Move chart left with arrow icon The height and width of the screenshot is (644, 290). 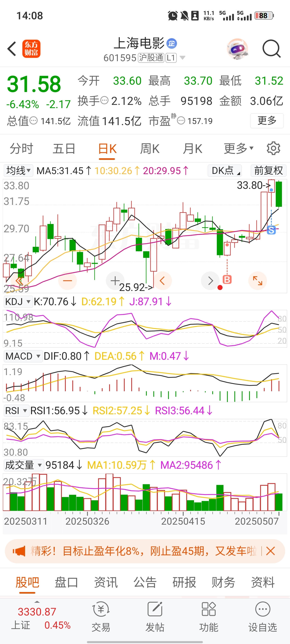point(162,281)
